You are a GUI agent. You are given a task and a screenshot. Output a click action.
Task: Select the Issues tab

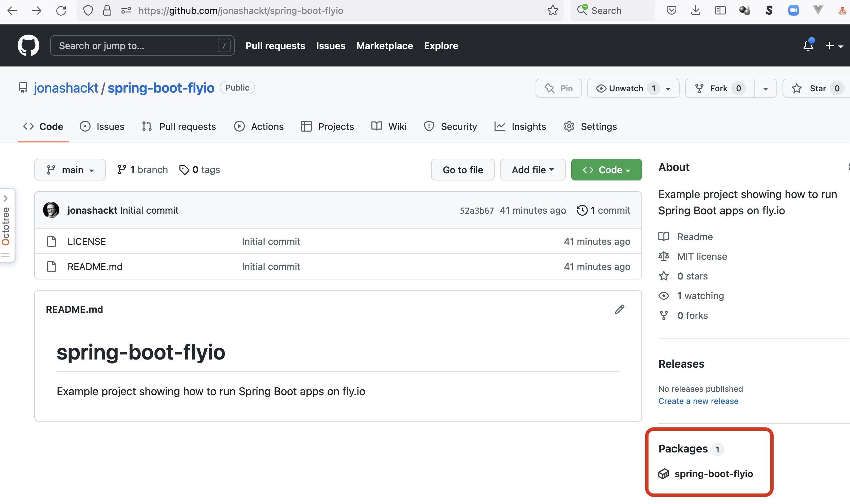(x=110, y=127)
